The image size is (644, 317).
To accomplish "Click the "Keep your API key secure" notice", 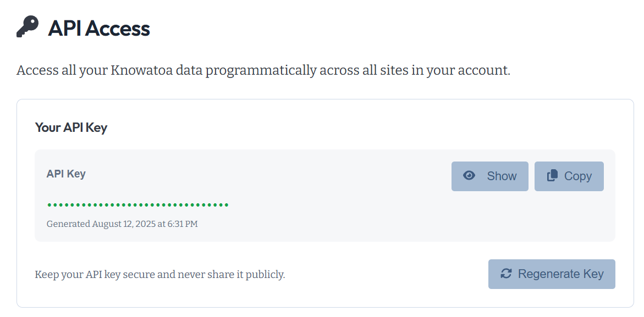I will [x=159, y=274].
